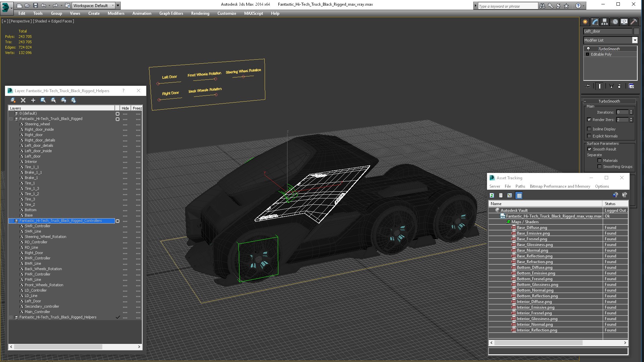Click the Redo arrow icon
Viewport: 644px width, 362px height.
click(55, 5)
